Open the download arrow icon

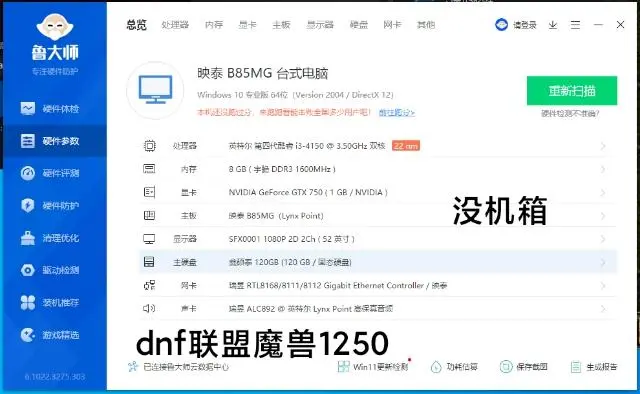[x=553, y=25]
